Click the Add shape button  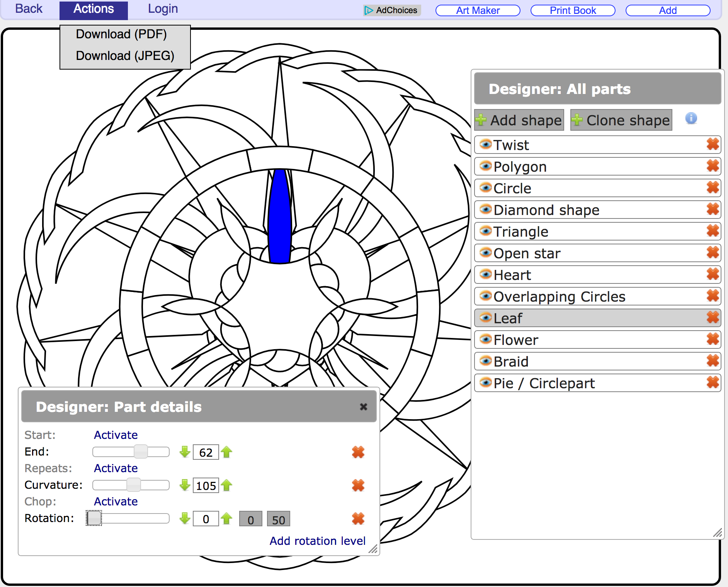(x=519, y=120)
